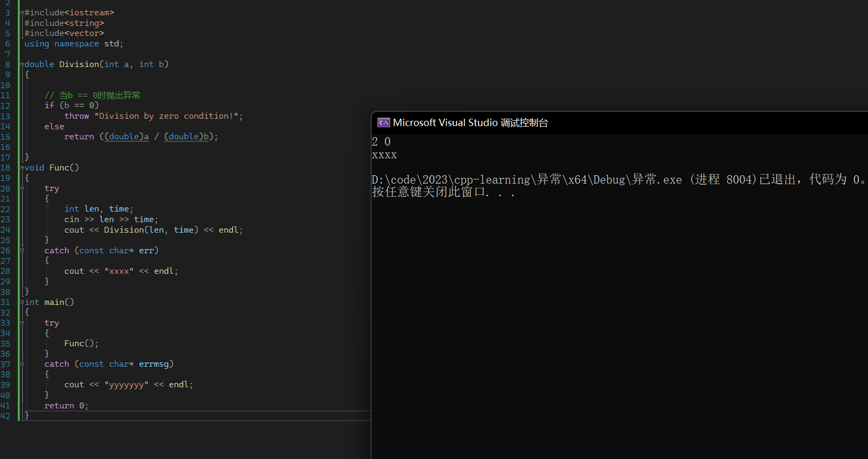Collapse the #include block at line 3
The image size is (868, 459).
point(22,12)
